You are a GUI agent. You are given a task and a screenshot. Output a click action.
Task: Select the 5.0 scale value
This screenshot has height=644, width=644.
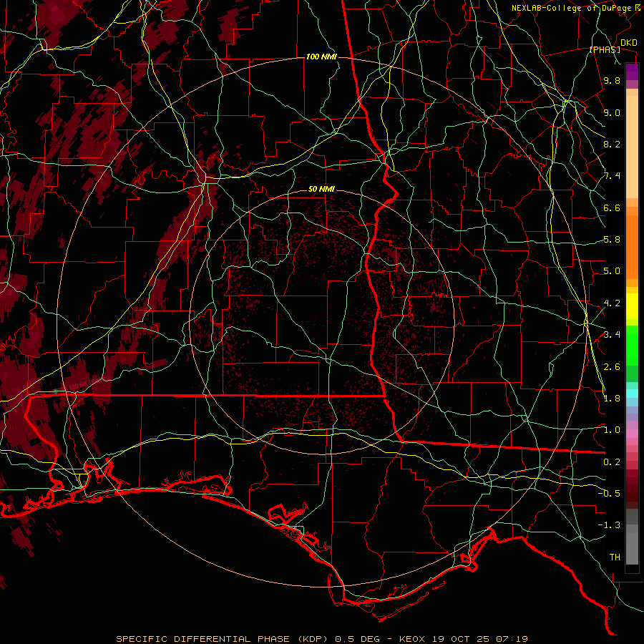[612, 271]
